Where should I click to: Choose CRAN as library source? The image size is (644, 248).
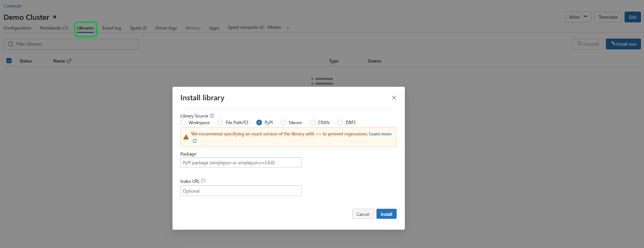click(x=313, y=123)
